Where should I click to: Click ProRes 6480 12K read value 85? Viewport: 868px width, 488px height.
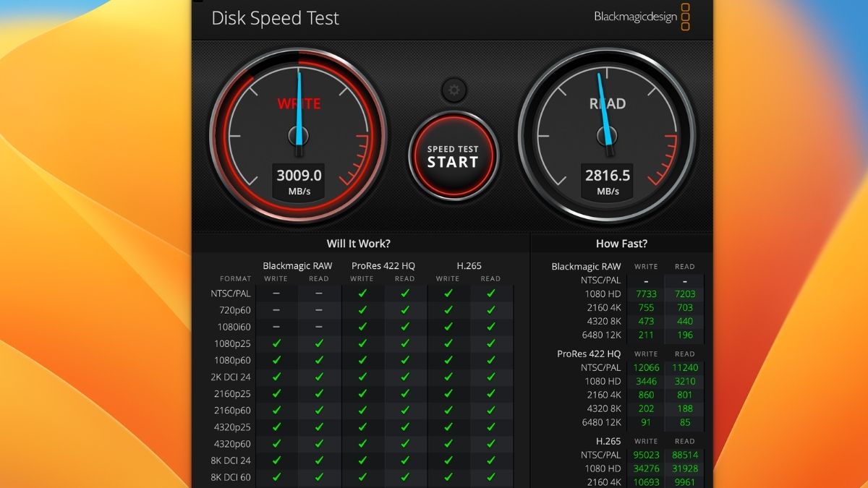point(684,422)
